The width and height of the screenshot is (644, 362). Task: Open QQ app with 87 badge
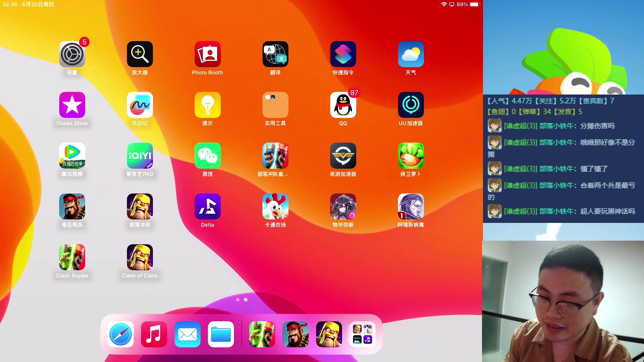pos(343,105)
